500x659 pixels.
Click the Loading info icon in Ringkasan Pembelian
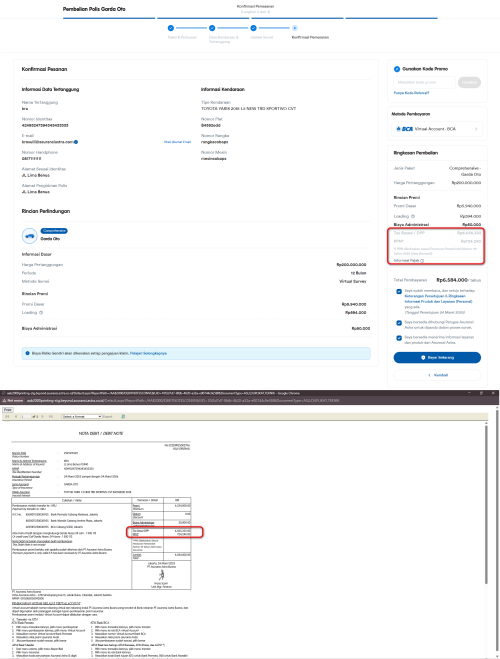413,216
